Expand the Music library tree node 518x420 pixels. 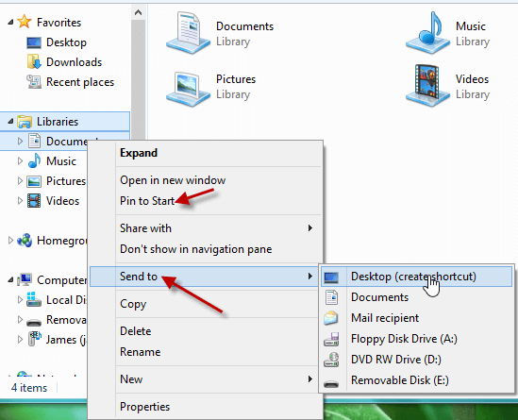pyautogui.click(x=20, y=161)
